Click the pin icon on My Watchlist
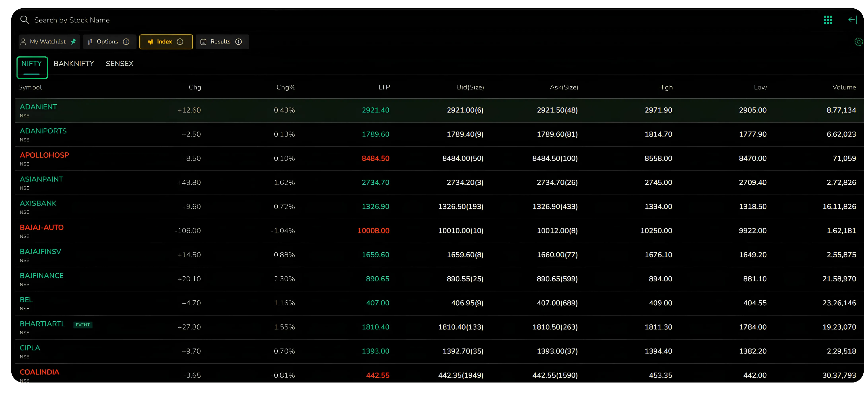This screenshot has width=868, height=397. tap(73, 41)
